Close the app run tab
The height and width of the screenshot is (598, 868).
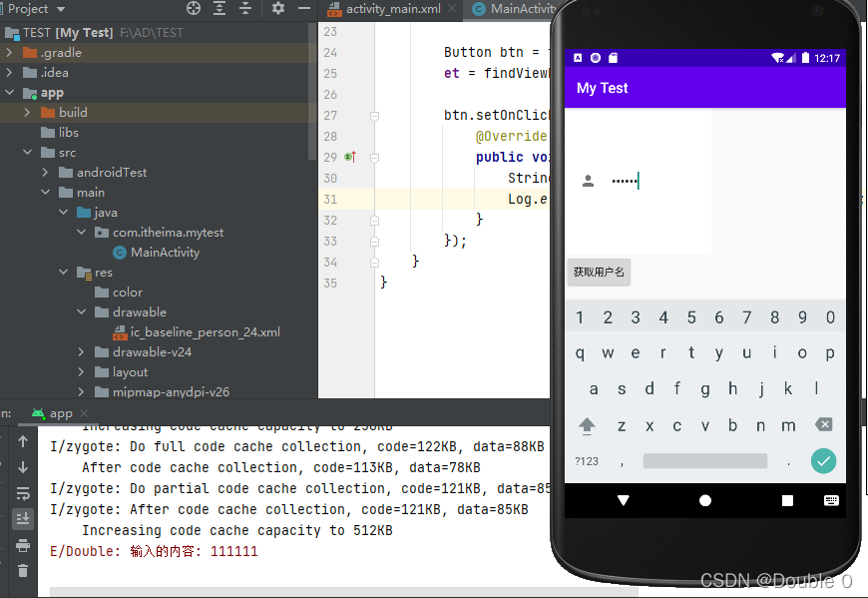84,413
